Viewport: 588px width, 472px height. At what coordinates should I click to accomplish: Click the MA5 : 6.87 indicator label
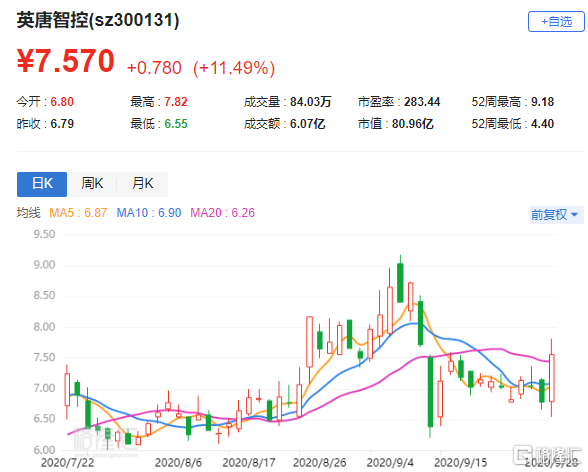point(78,213)
